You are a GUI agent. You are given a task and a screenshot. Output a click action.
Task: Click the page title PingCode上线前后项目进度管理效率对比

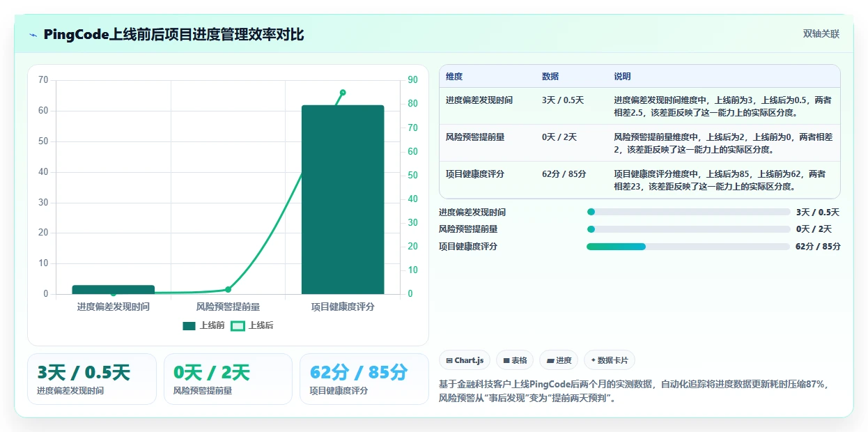pyautogui.click(x=173, y=35)
